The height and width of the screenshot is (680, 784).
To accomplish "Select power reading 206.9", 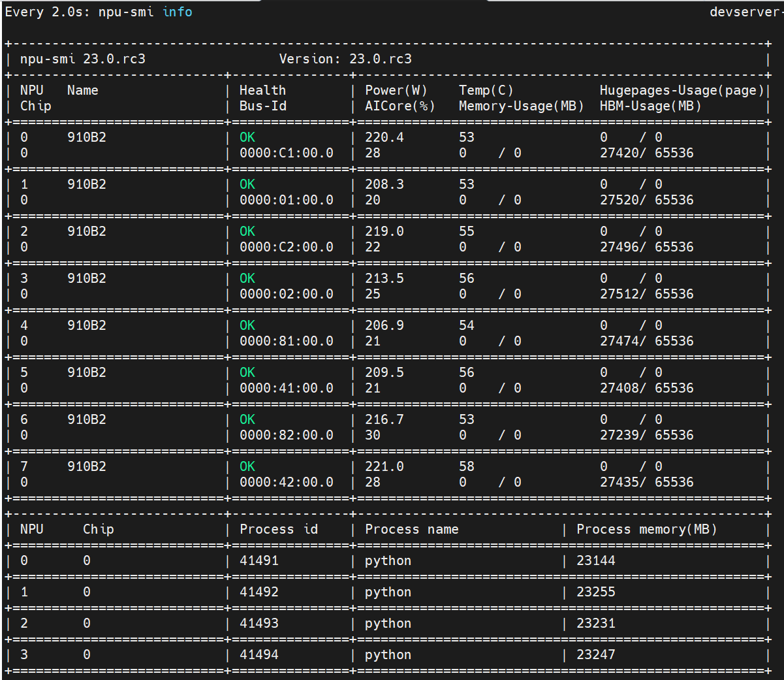I will click(x=384, y=325).
